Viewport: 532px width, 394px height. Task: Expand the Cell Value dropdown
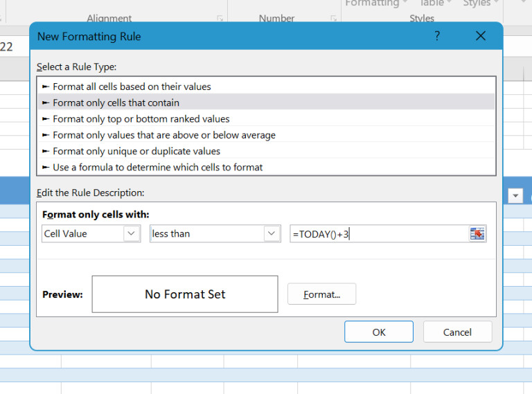[x=132, y=234]
